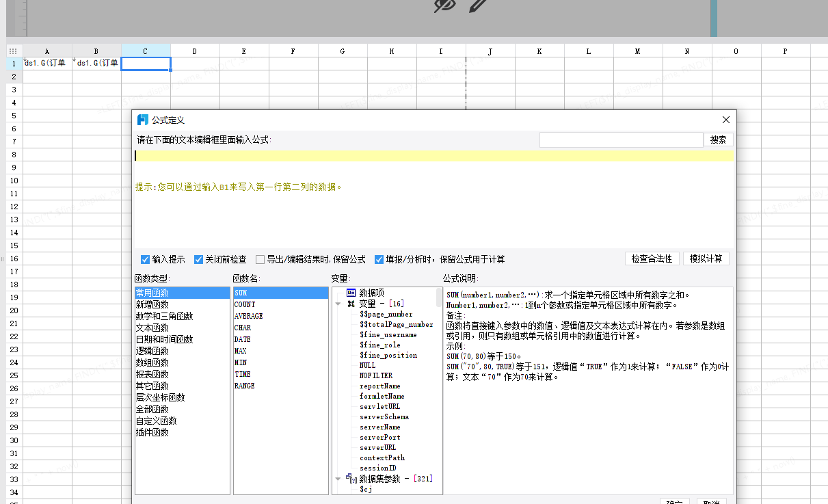
Task: Select $$page_number variable
Action: (386, 314)
